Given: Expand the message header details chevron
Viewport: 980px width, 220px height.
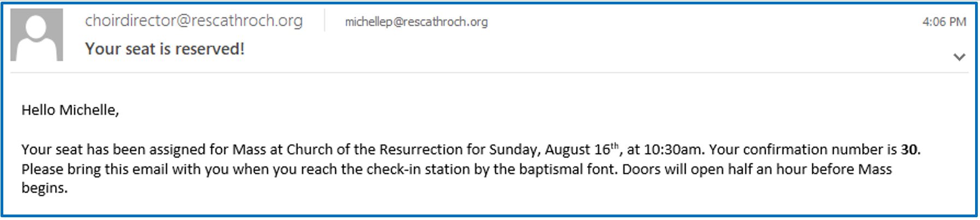Looking at the screenshot, I should pos(959,57).
